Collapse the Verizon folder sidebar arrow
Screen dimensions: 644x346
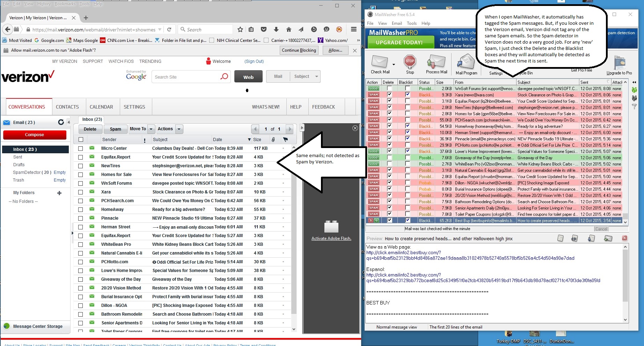[68, 122]
